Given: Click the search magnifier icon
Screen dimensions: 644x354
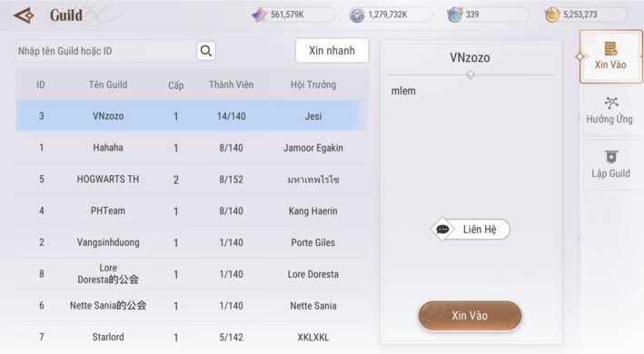Looking at the screenshot, I should tap(206, 51).
